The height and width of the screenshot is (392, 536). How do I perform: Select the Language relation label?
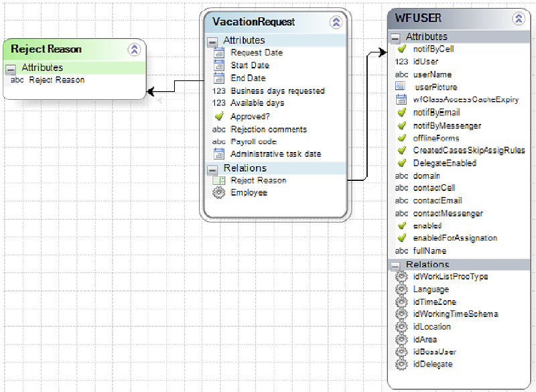tap(431, 289)
